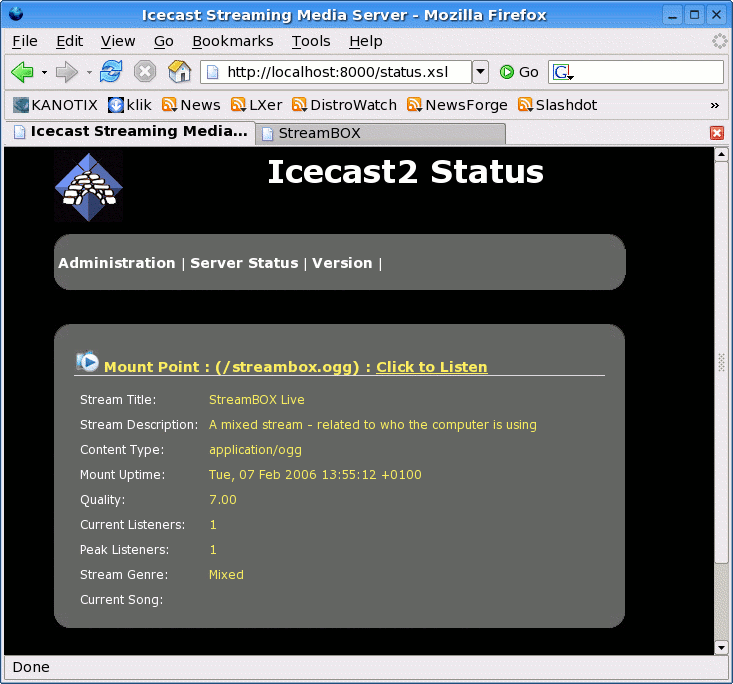Open the NewsForge feed bookmark

click(x=457, y=105)
